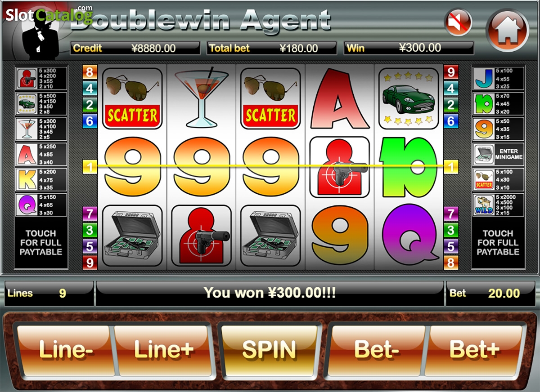
Task: Open right Touch For Full Paytable panel
Action: click(x=498, y=243)
